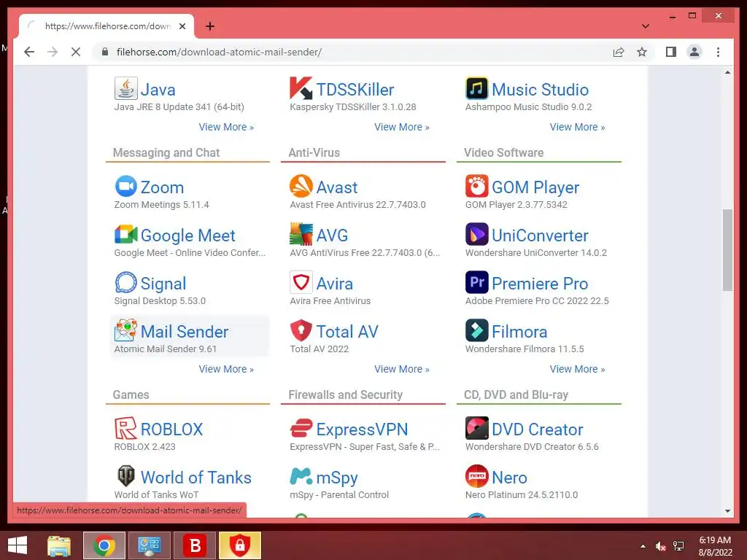
Task: Open the CD, DVD and Blu-ray category
Action: click(516, 394)
